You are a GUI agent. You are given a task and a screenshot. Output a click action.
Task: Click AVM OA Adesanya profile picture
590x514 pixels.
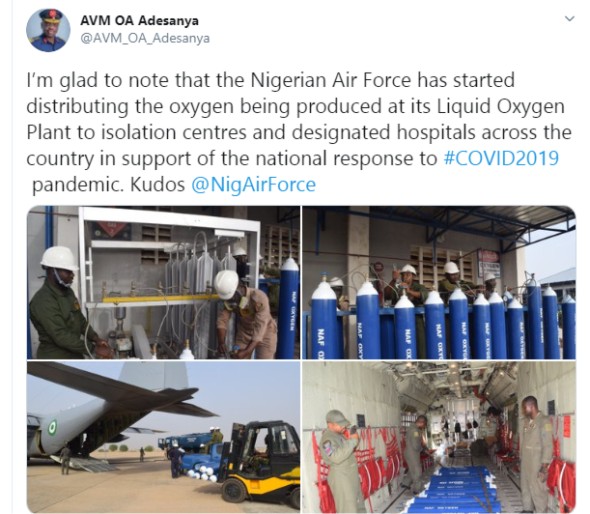coord(48,30)
